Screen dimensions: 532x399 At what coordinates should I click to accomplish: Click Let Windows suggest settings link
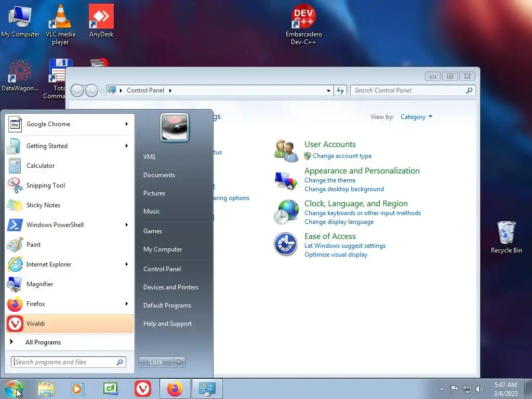[345, 246]
